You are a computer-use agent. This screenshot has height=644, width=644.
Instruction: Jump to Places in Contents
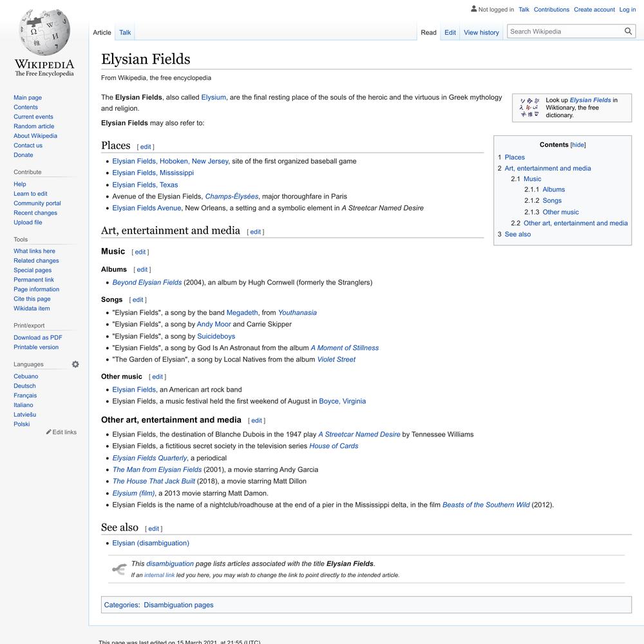click(515, 157)
